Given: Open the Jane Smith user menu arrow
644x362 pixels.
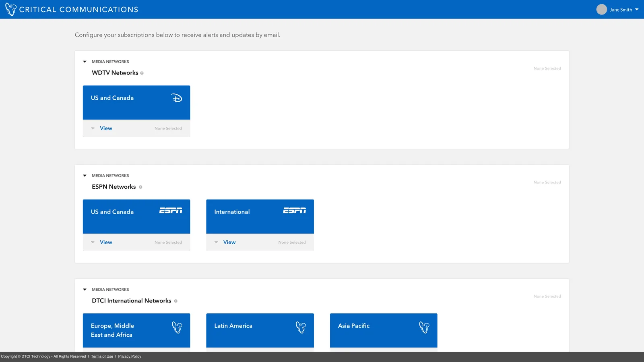Looking at the screenshot, I should click(637, 10).
